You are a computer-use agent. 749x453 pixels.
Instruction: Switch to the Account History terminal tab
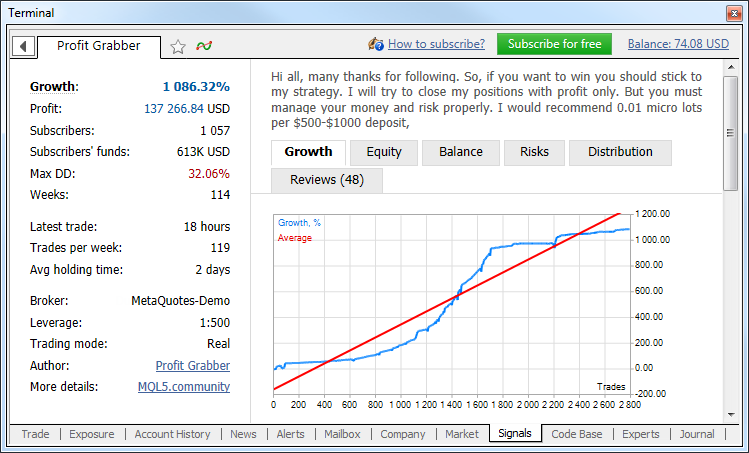(x=172, y=434)
